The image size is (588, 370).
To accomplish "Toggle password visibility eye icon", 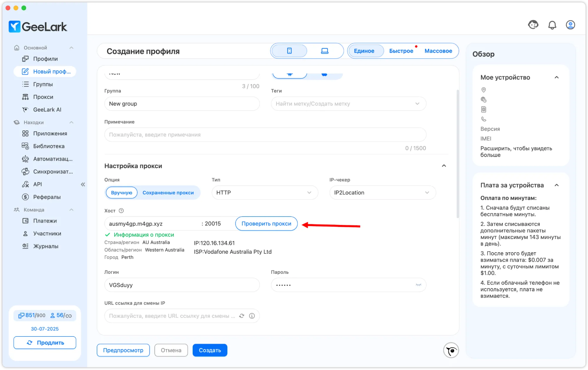I will (x=418, y=285).
